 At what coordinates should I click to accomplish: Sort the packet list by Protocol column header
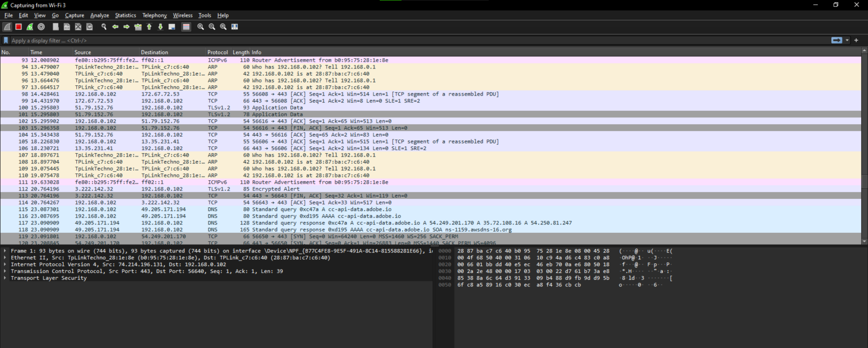[x=219, y=53]
